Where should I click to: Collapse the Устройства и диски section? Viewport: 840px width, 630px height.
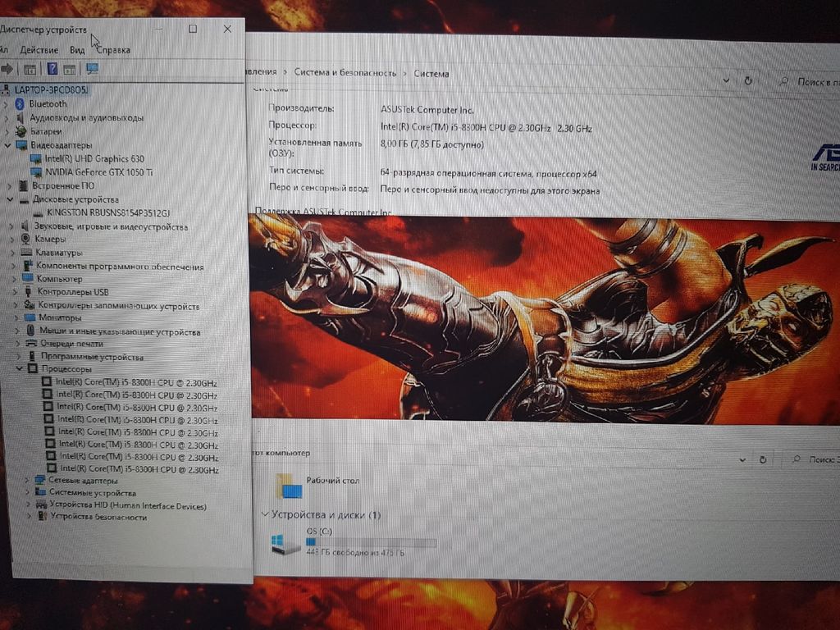(x=264, y=514)
